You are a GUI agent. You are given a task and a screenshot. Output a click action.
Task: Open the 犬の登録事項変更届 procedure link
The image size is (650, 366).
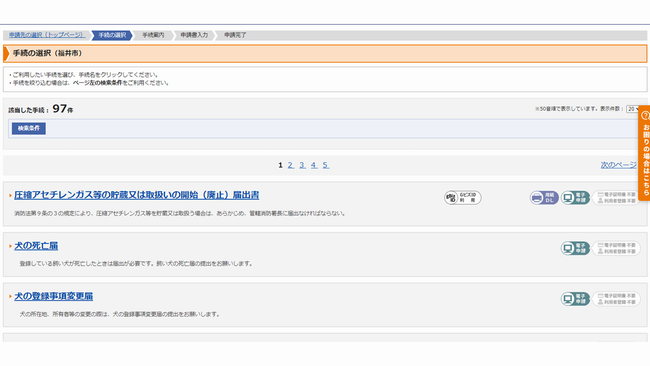pos(53,296)
